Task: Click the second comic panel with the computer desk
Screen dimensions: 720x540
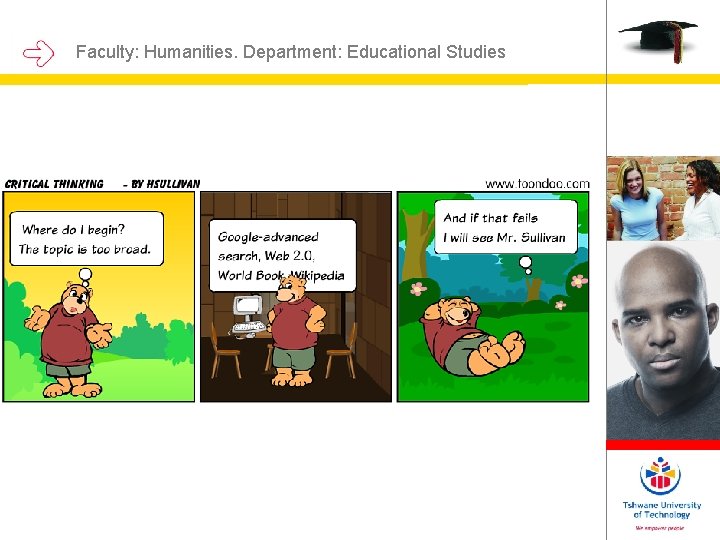Action: [296, 297]
